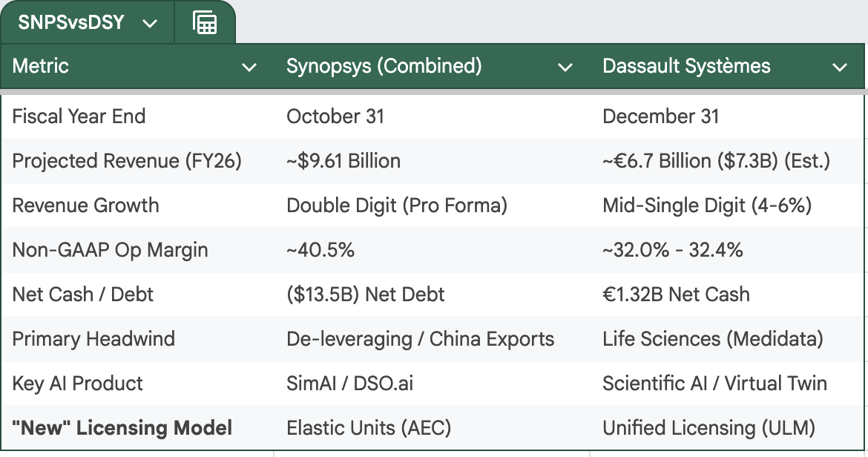Select the Synopsys (Combined) header text
This screenshot has height=457, width=868.
point(384,66)
